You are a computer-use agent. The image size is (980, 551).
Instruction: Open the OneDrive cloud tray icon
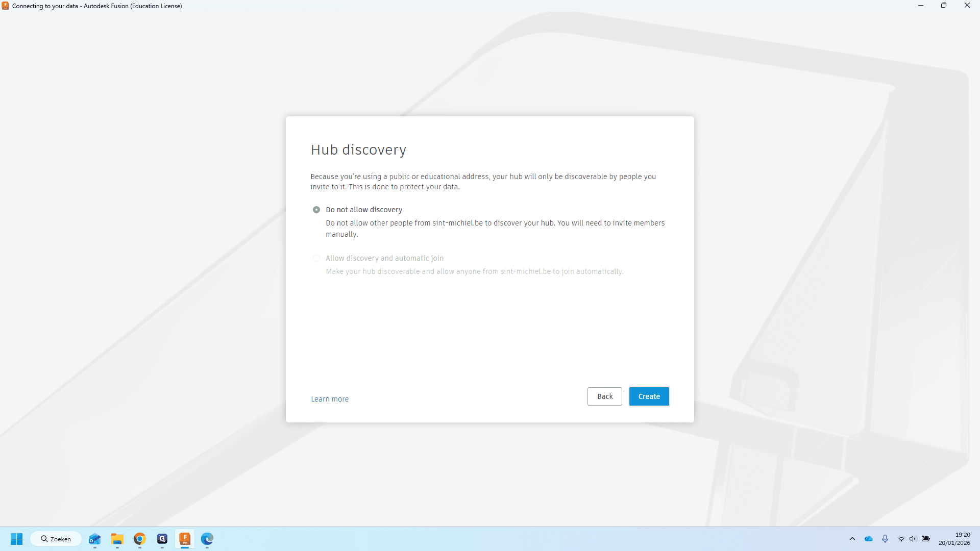point(869,539)
